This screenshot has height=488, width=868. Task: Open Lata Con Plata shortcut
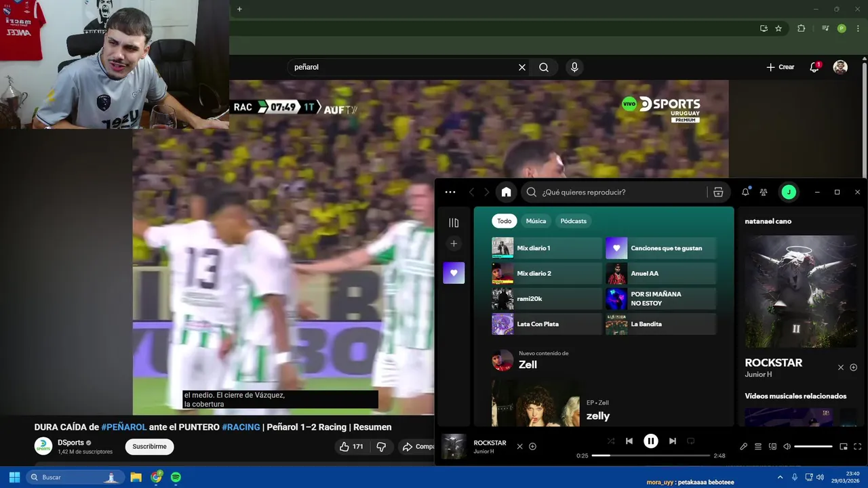547,324
